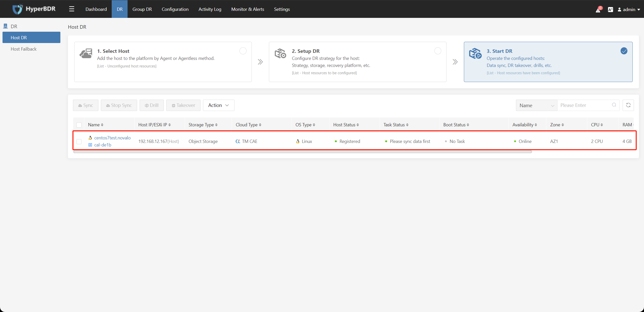Click the Setup DR gear-boxes icon
Screen dimensions: 644x312
280,53
